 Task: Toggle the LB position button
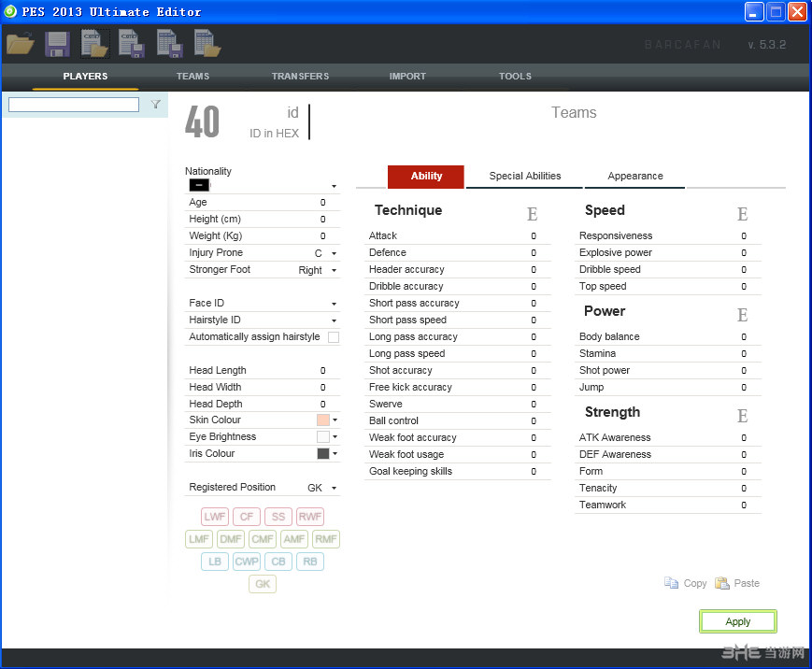point(214,562)
